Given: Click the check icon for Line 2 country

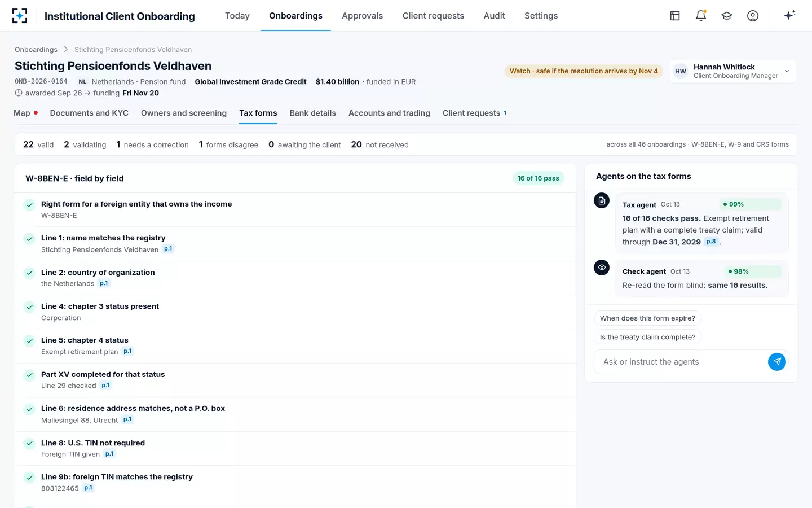Looking at the screenshot, I should (x=29, y=273).
